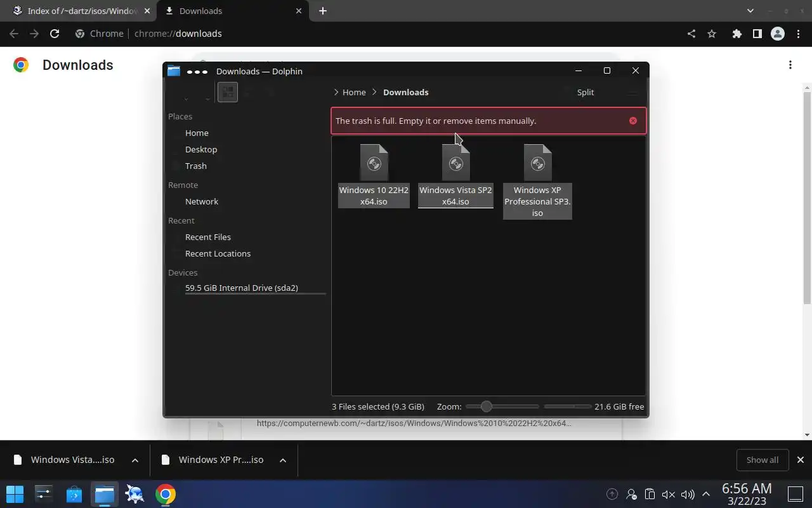The image size is (812, 508).
Task: Click the Downloads breadcrumb in Dolphin
Action: coord(406,92)
